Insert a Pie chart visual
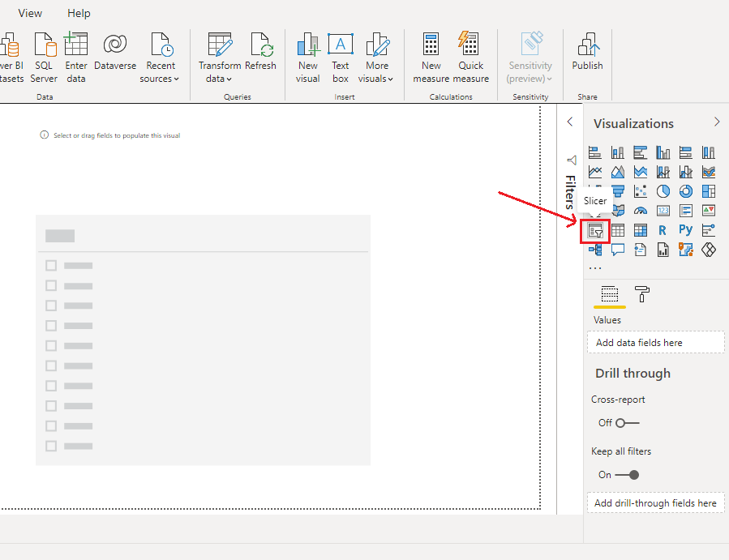Screen dimensions: 729x560 (663, 191)
